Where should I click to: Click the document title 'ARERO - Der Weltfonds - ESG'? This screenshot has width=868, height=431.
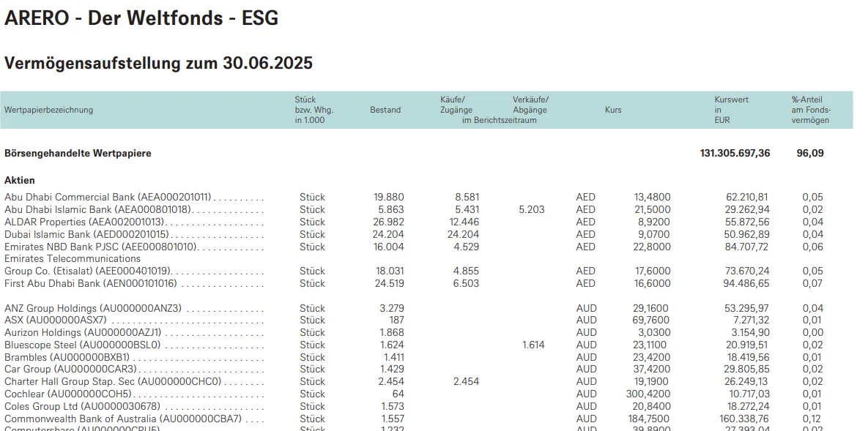[x=141, y=18]
